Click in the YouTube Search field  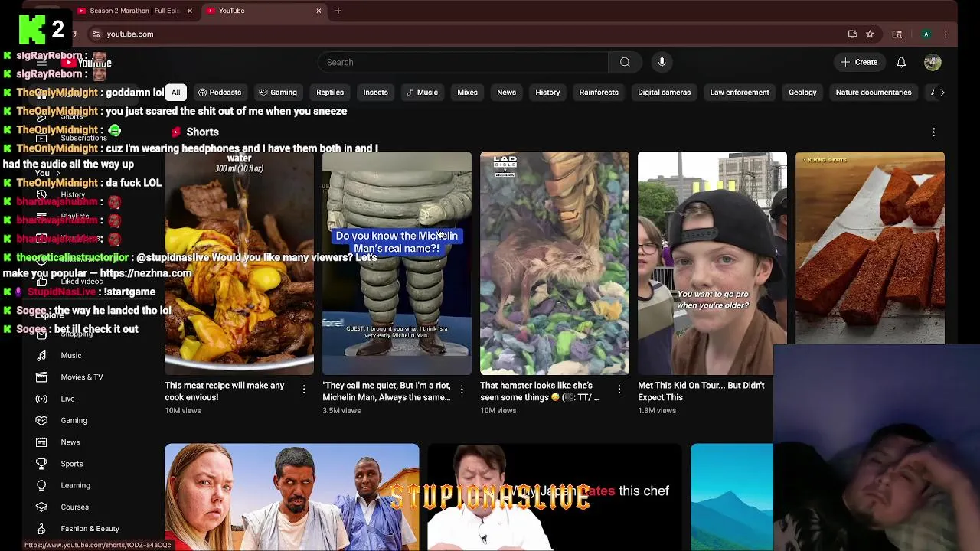point(463,62)
